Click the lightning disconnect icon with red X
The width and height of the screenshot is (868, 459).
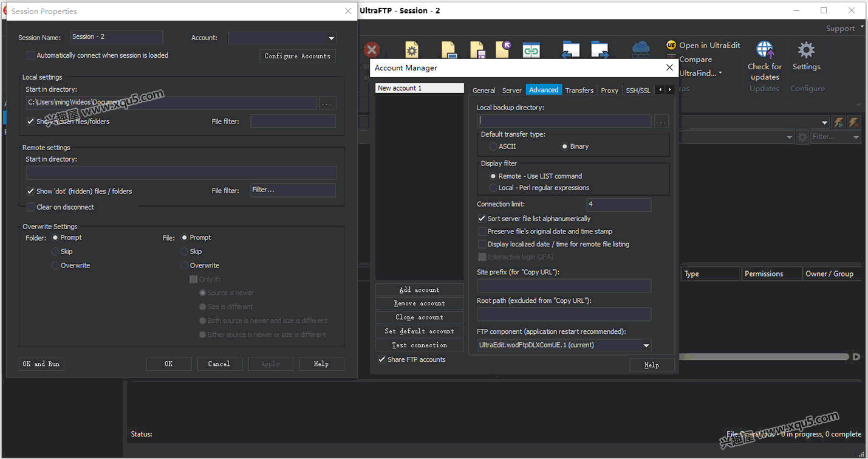click(853, 122)
